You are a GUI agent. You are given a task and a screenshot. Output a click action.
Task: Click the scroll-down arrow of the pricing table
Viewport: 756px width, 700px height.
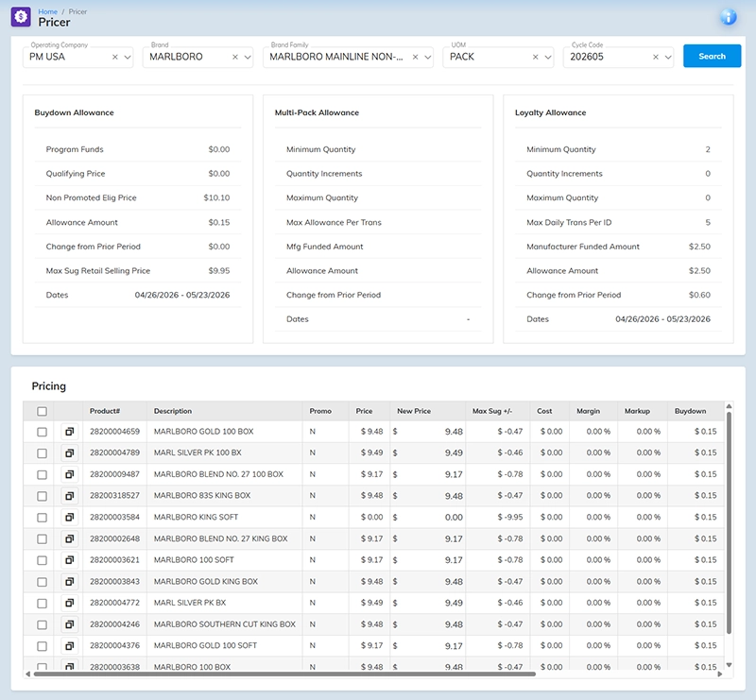(x=729, y=665)
